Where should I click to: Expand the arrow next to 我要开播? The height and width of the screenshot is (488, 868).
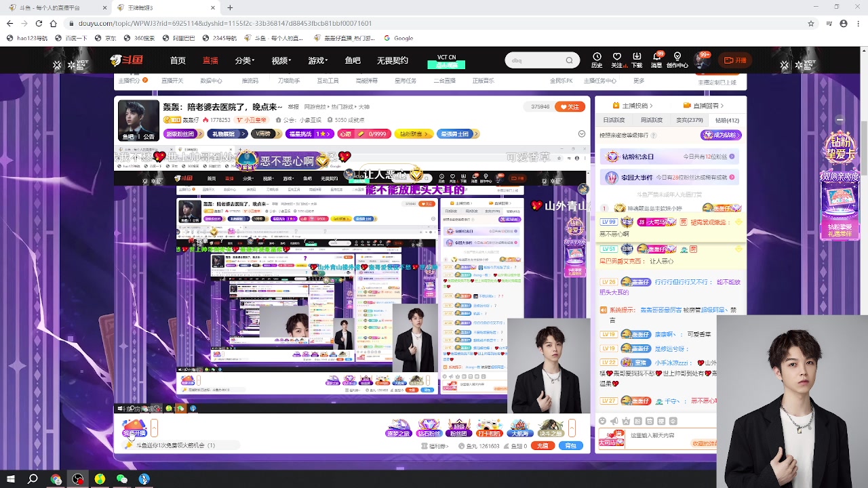coord(154,428)
